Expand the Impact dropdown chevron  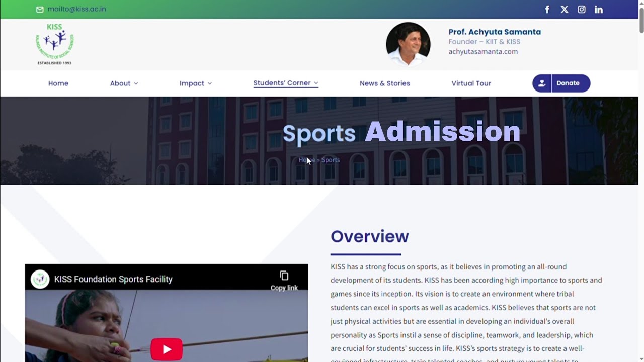(x=210, y=83)
